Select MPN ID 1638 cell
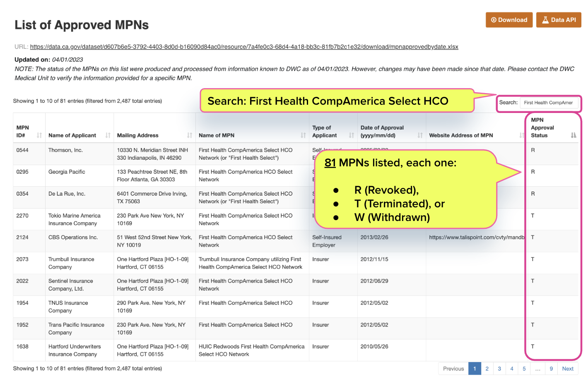Image resolution: width=588 pixels, height=384 pixels. click(x=29, y=350)
